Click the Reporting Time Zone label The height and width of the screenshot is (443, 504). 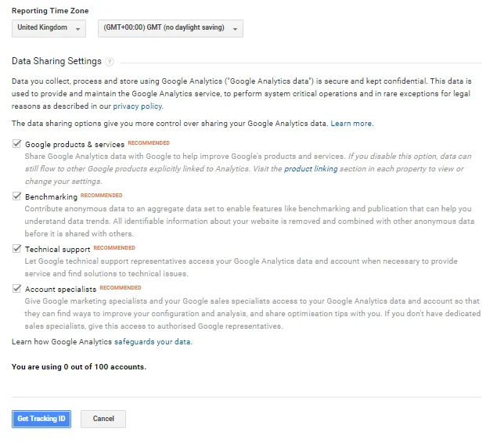point(50,11)
